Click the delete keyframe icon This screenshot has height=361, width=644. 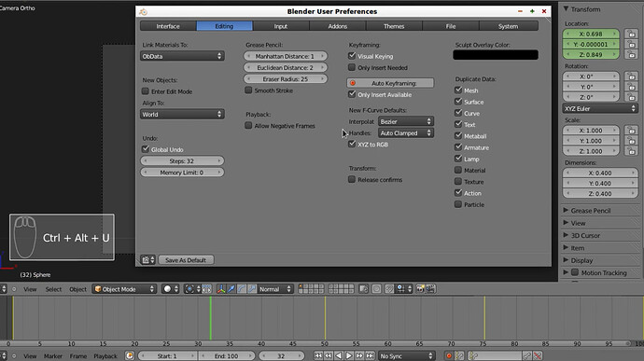coord(538,355)
